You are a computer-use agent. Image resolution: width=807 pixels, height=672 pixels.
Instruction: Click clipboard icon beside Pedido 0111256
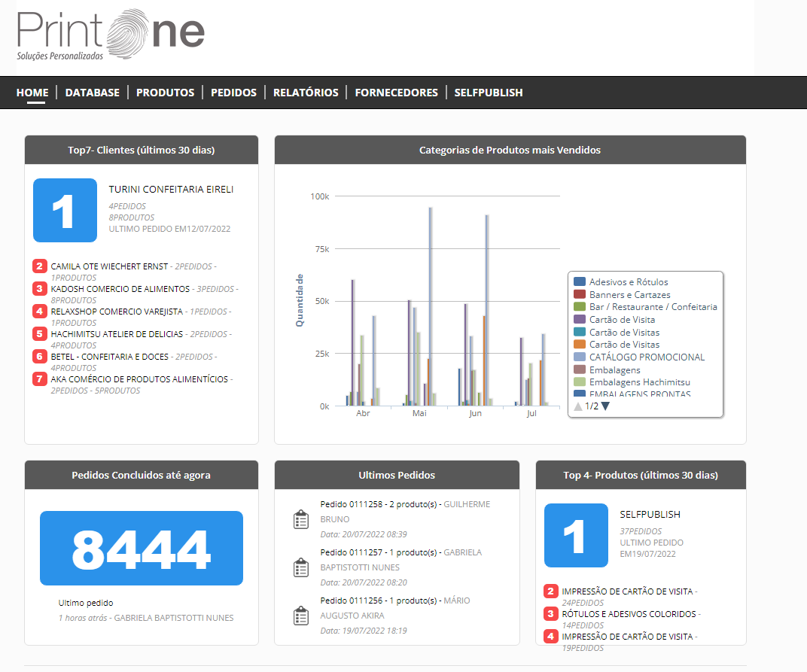pyautogui.click(x=301, y=616)
